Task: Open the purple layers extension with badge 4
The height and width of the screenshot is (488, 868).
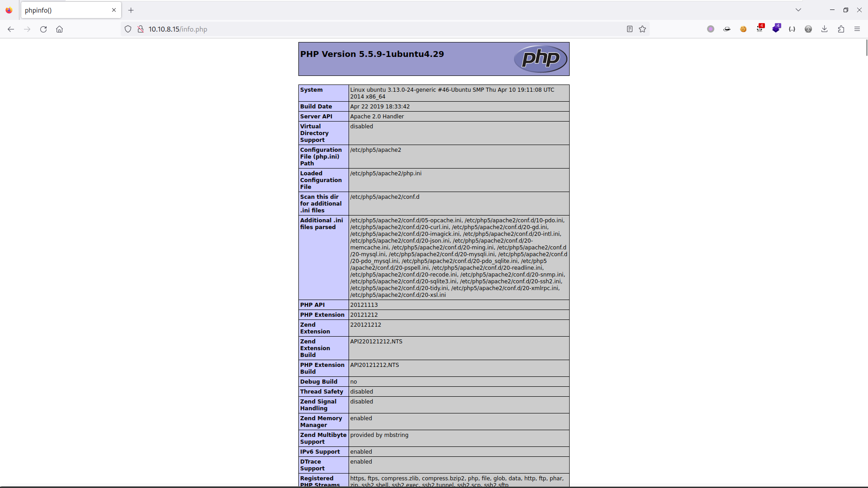Action: pos(776,28)
